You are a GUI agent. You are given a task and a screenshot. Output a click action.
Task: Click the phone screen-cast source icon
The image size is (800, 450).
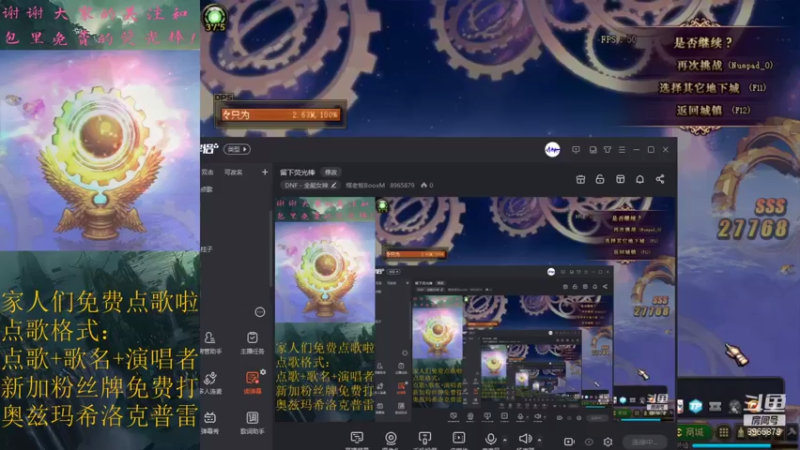(424, 439)
